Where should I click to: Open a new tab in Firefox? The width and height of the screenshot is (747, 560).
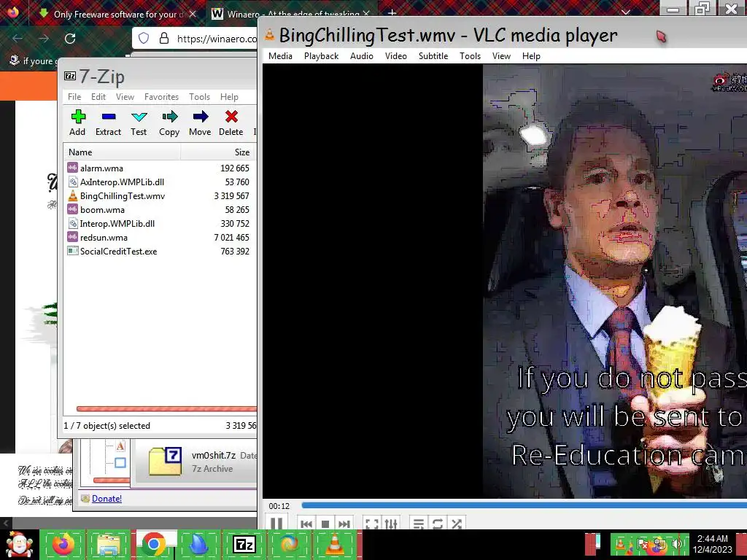[x=392, y=13]
